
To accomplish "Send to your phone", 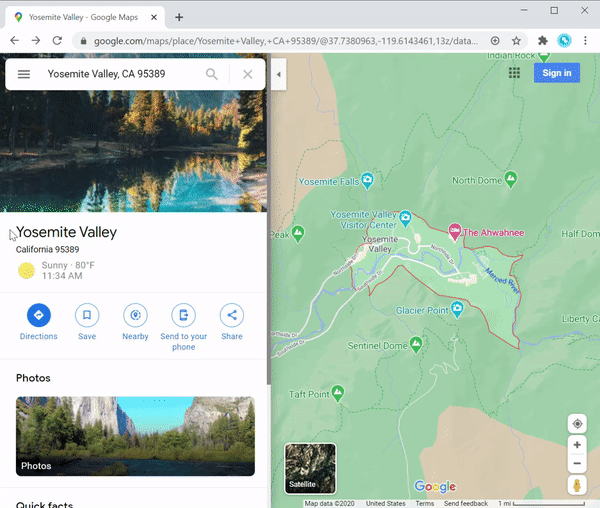I will pos(183,327).
